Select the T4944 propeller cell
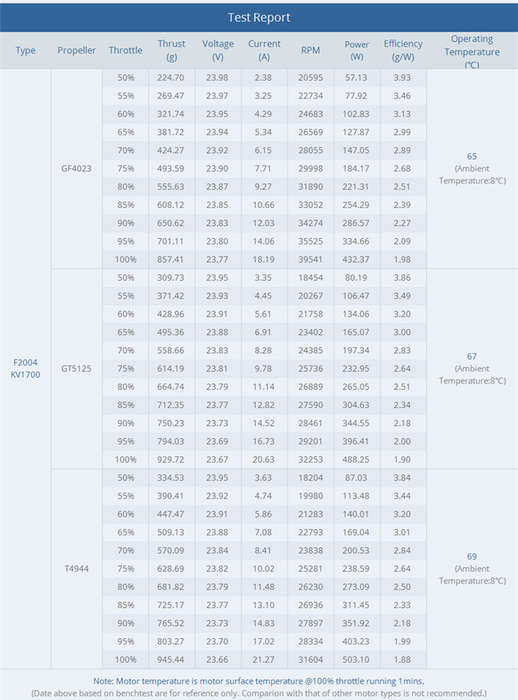This screenshot has width=518, height=700. click(76, 568)
